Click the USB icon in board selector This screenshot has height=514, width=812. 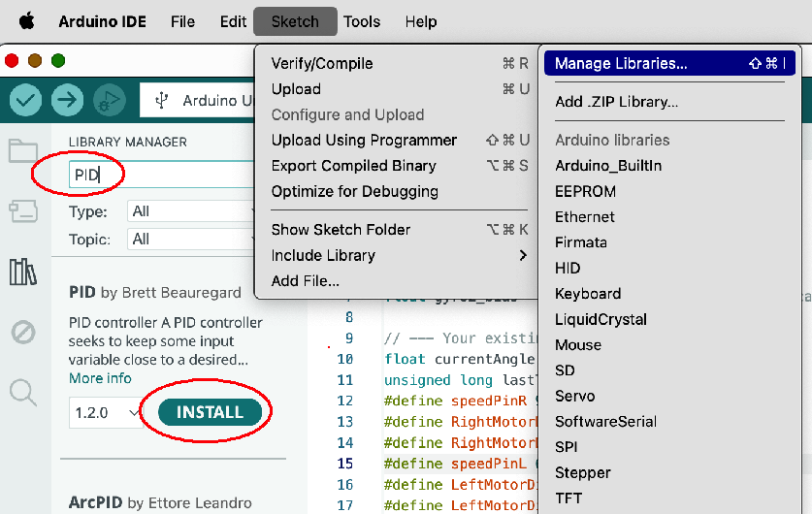(162, 100)
